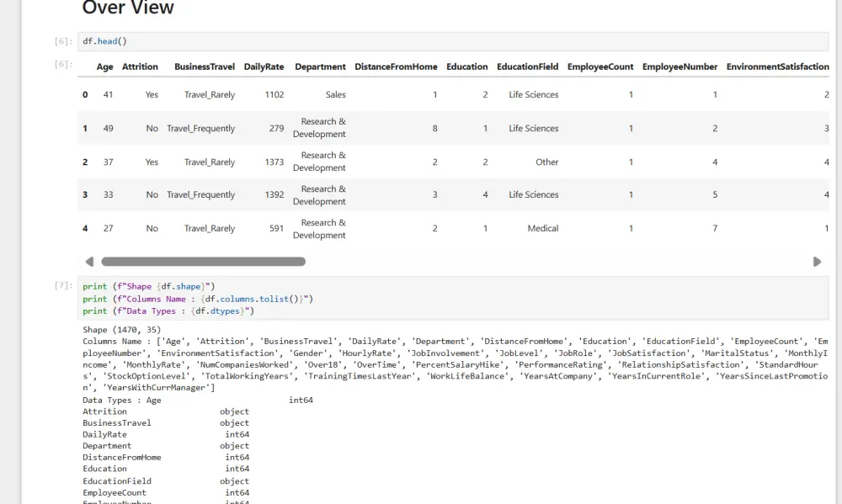Place cursor in the print Shape code line
This screenshot has width=842, height=504.
pyautogui.click(x=149, y=287)
